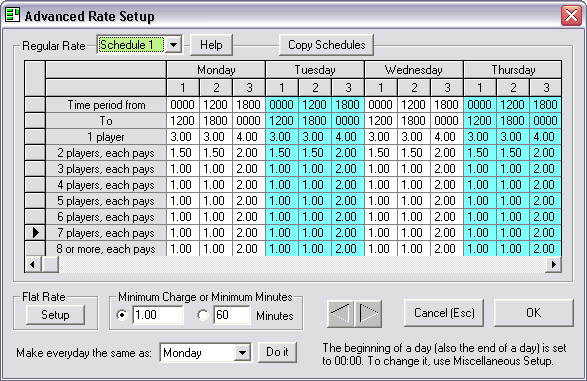Click the grid scroll left arrow
This screenshot has width=587, height=381.
(x=33, y=265)
